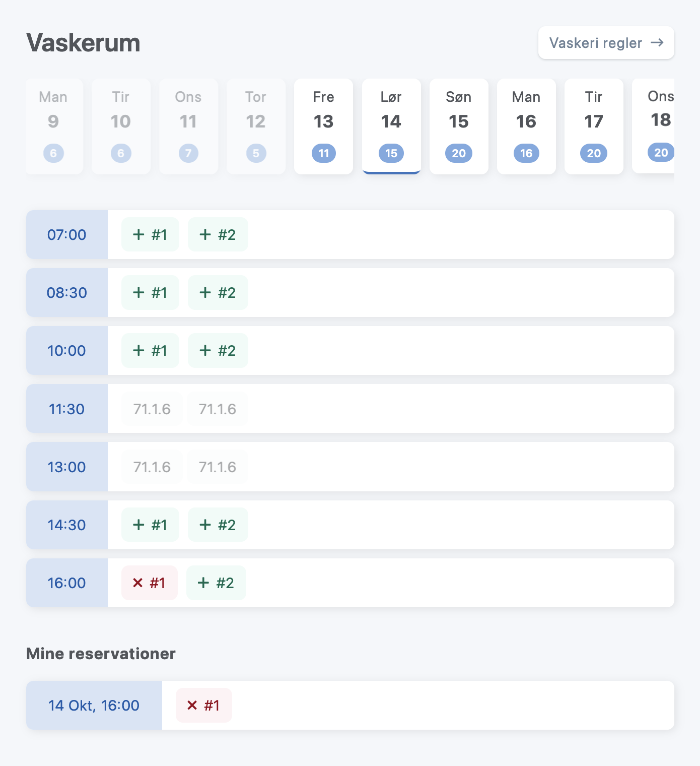Click second 71.1.6 slot at 13:00
Viewport: 700px width, 766px height.
click(x=217, y=467)
